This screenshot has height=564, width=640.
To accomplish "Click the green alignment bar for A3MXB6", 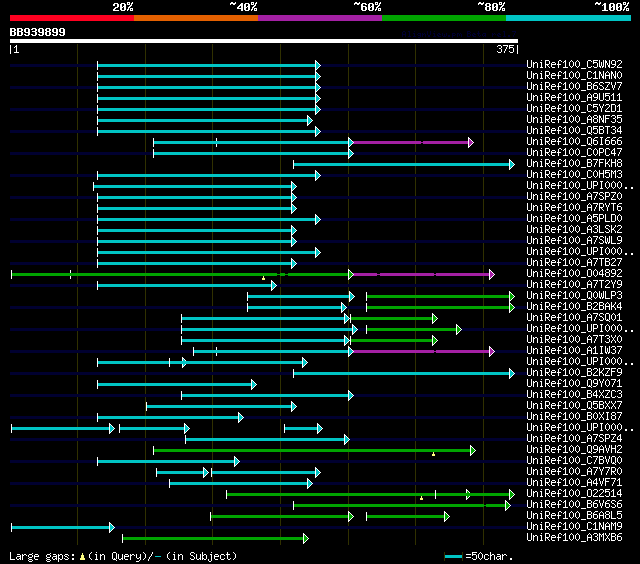I will (216, 539).
